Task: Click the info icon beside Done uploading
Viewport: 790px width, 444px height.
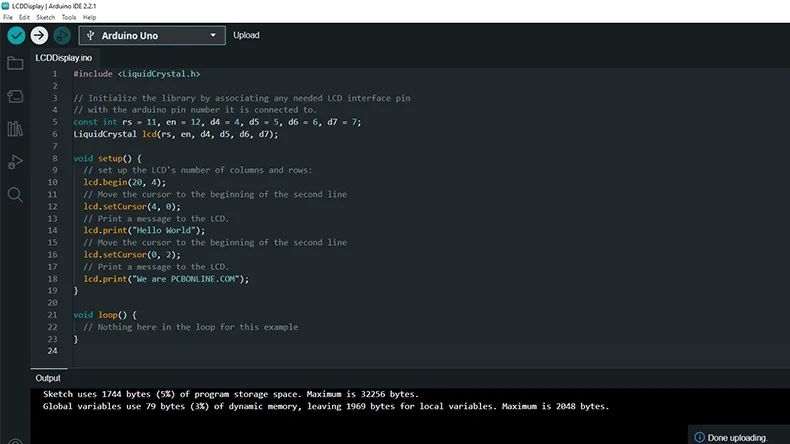Action: pyautogui.click(x=699, y=437)
